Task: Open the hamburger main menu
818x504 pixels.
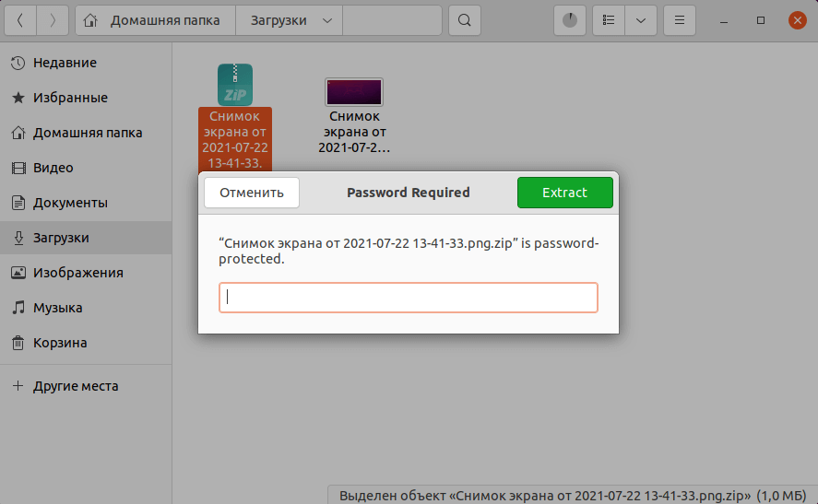Action: (x=680, y=20)
